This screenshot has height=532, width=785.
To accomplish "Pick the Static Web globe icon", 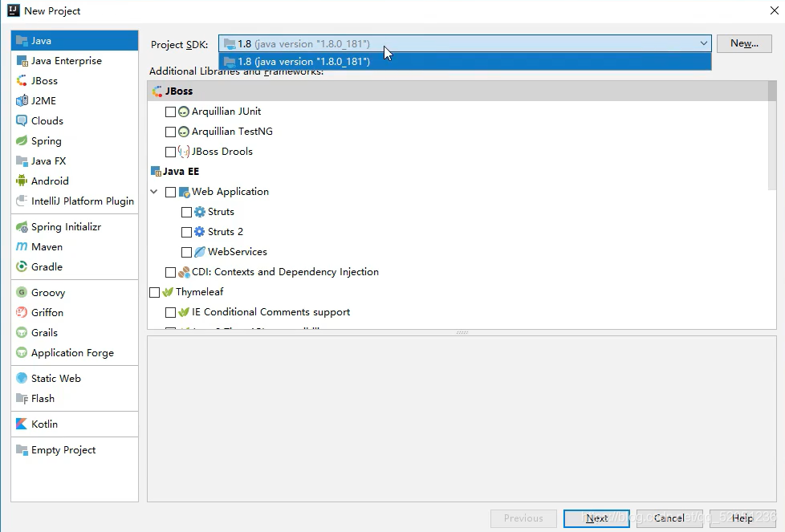I will tap(22, 379).
